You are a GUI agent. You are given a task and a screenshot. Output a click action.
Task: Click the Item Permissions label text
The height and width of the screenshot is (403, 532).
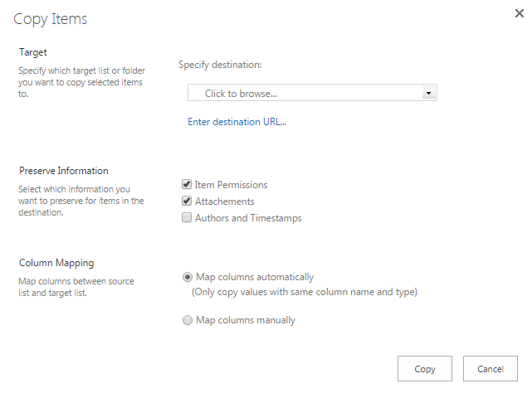tap(231, 185)
